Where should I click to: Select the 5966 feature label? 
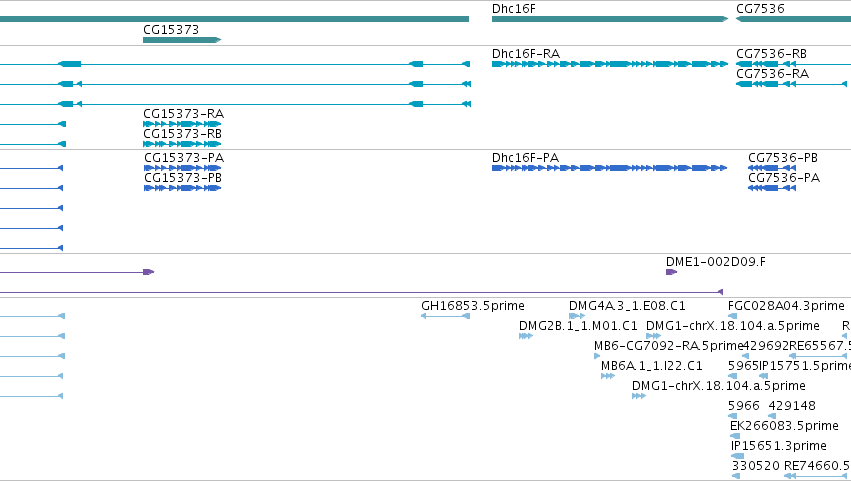744,406
